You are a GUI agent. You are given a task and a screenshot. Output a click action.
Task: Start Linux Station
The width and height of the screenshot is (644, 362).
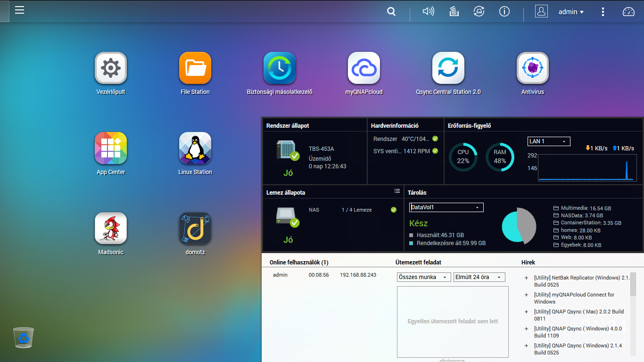pos(195,148)
